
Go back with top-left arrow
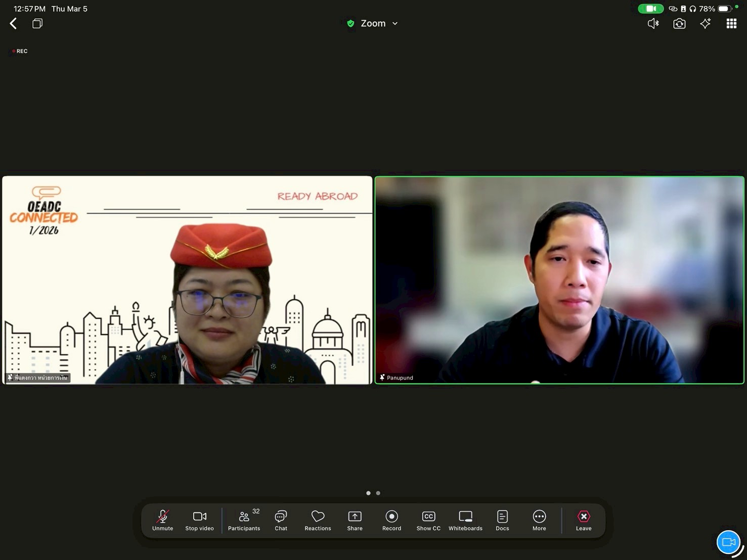[14, 24]
